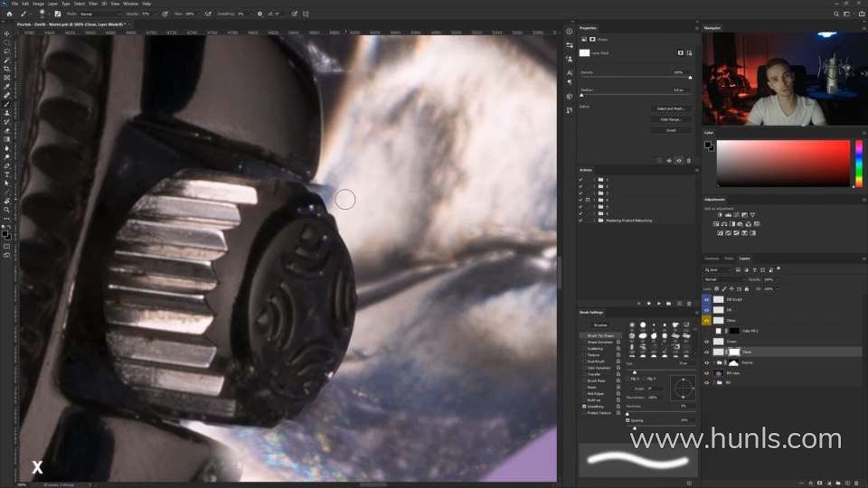Open the brush settings gear in options bar

tap(259, 14)
